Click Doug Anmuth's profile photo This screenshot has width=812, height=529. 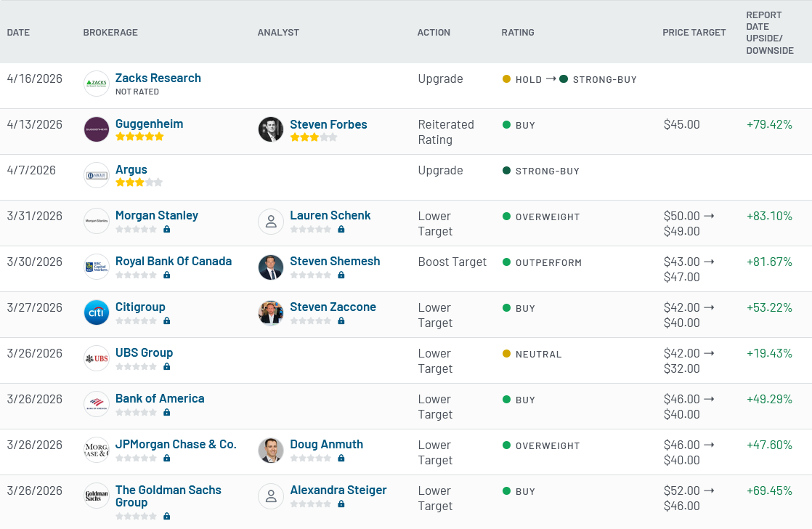(x=271, y=451)
